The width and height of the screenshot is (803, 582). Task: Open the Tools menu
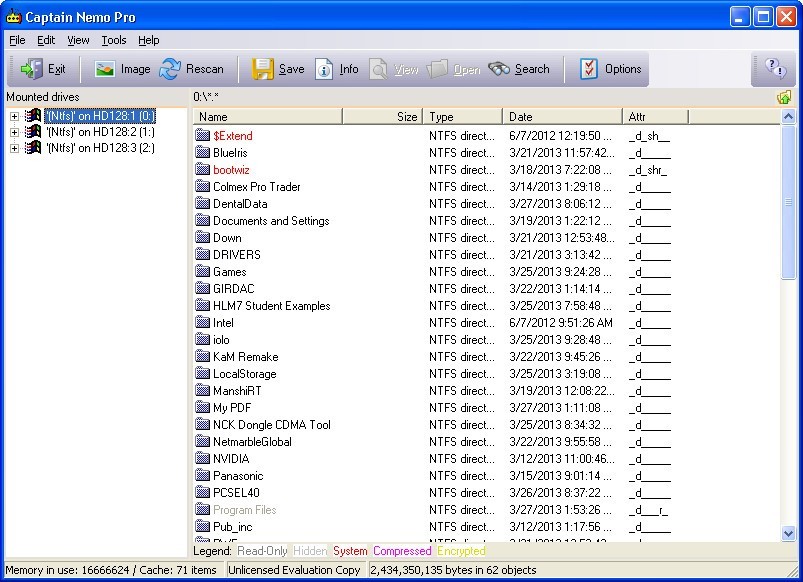click(x=114, y=40)
